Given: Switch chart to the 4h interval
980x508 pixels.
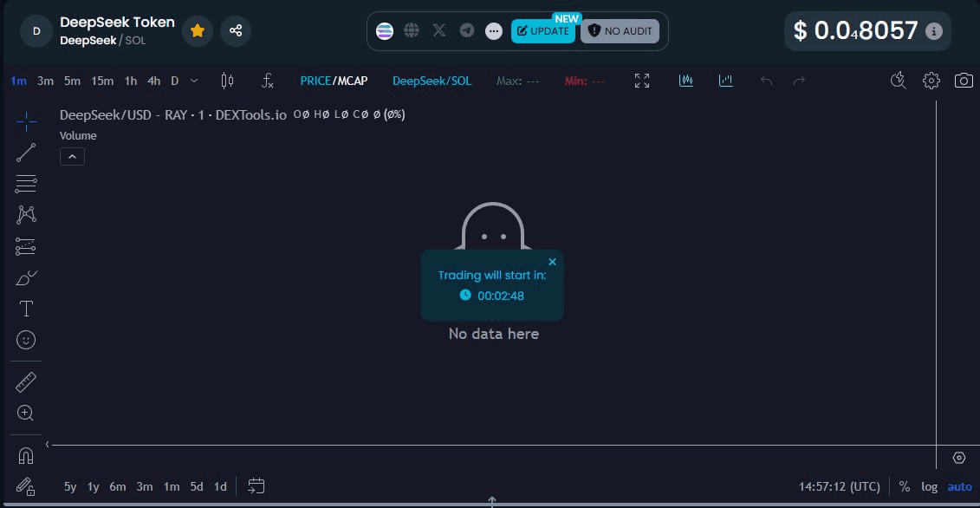Looking at the screenshot, I should click(x=153, y=81).
